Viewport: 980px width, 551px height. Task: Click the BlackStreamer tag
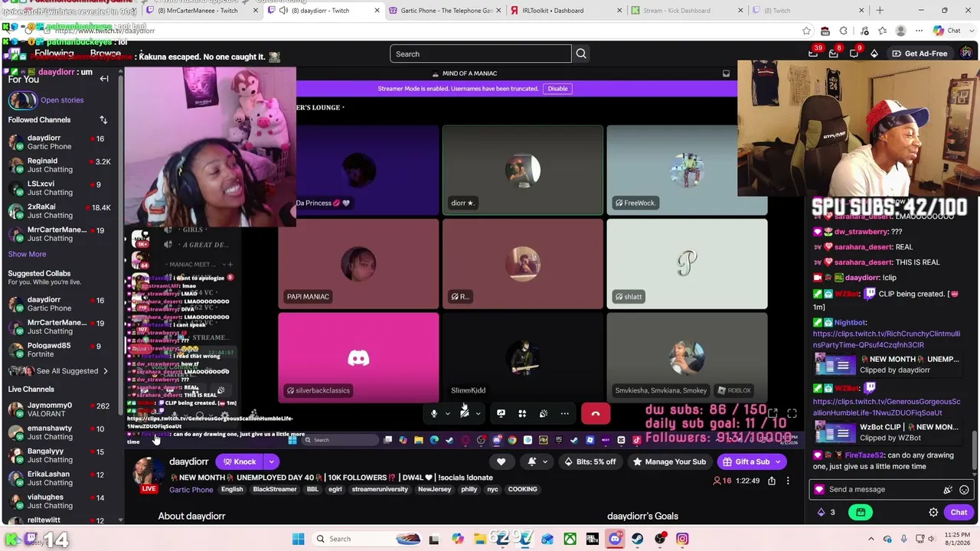(274, 490)
